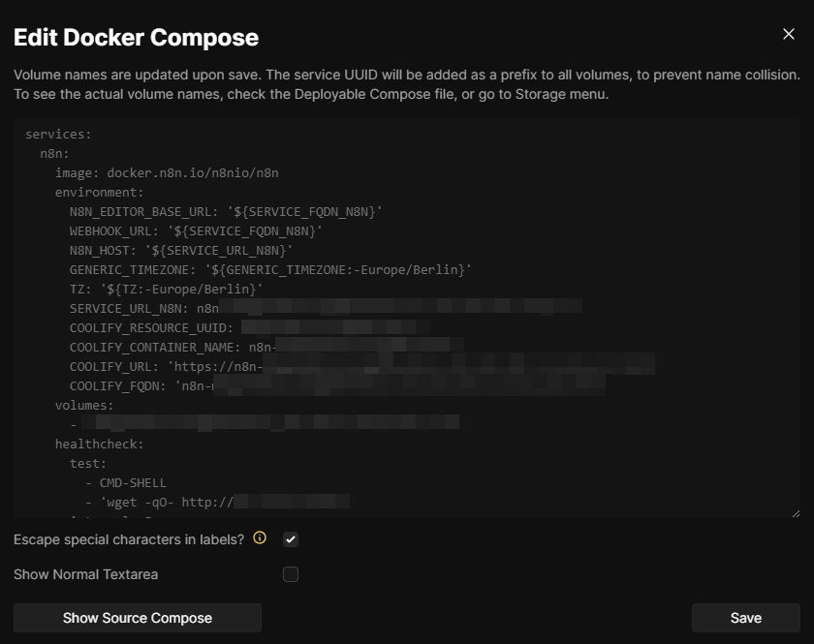Viewport: 814px width, 644px height.
Task: Click the Show Source Compose button
Action: point(137,617)
